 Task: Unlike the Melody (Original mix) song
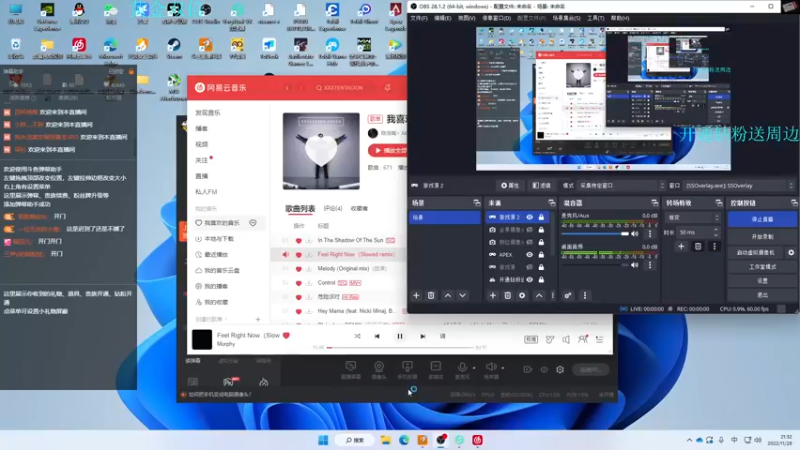(x=298, y=269)
